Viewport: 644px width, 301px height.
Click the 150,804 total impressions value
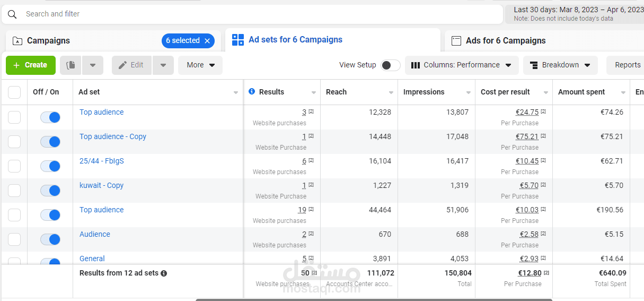(458, 273)
